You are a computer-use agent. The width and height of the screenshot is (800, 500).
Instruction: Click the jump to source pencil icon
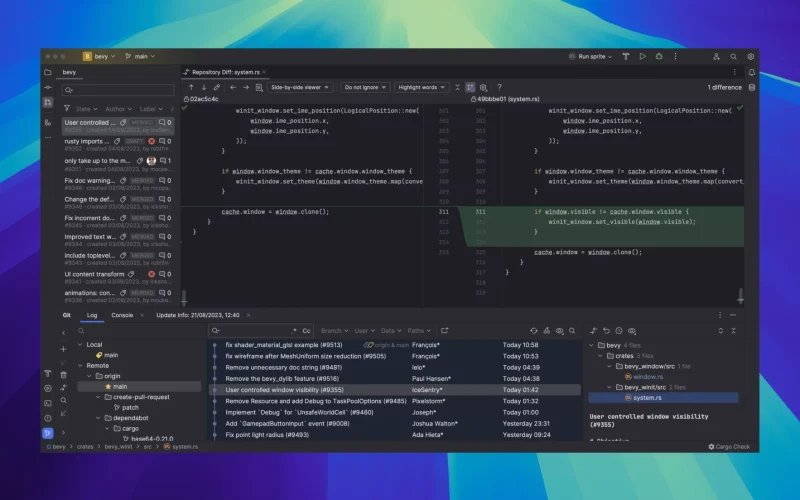coord(217,87)
